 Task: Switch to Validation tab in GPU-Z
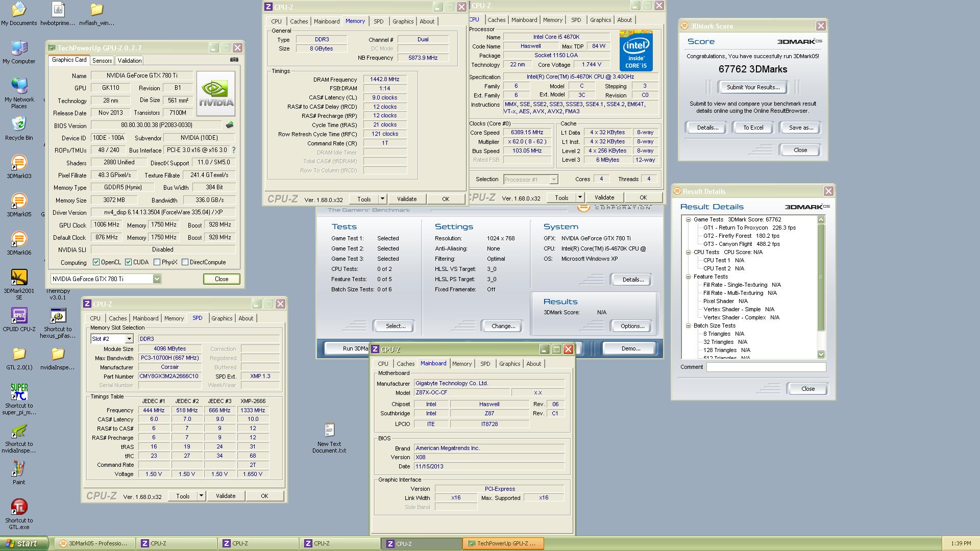[x=130, y=60]
